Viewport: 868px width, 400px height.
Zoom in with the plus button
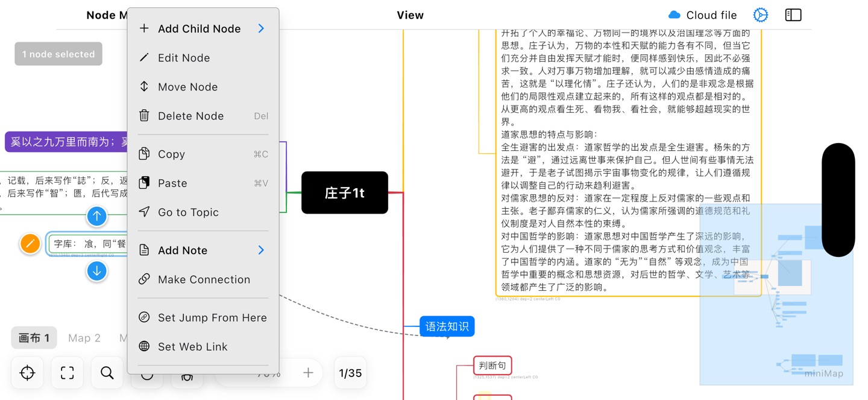click(x=308, y=373)
